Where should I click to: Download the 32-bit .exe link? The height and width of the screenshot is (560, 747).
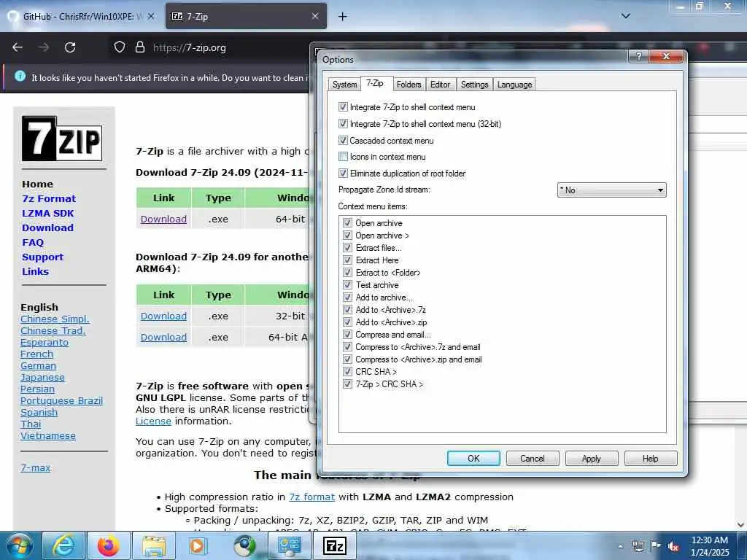pos(163,316)
